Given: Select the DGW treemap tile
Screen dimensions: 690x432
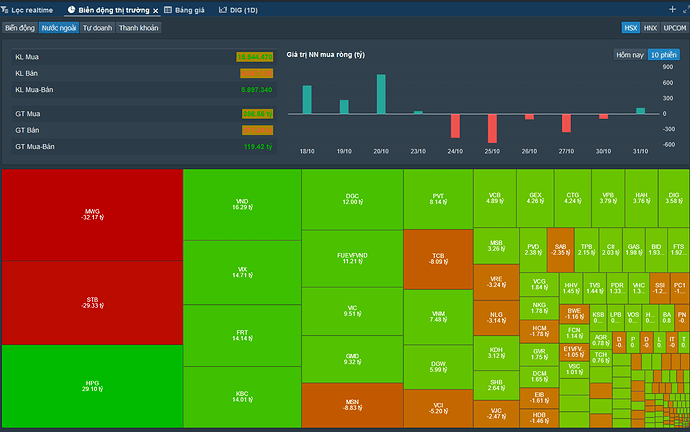Looking at the screenshot, I should [438, 367].
